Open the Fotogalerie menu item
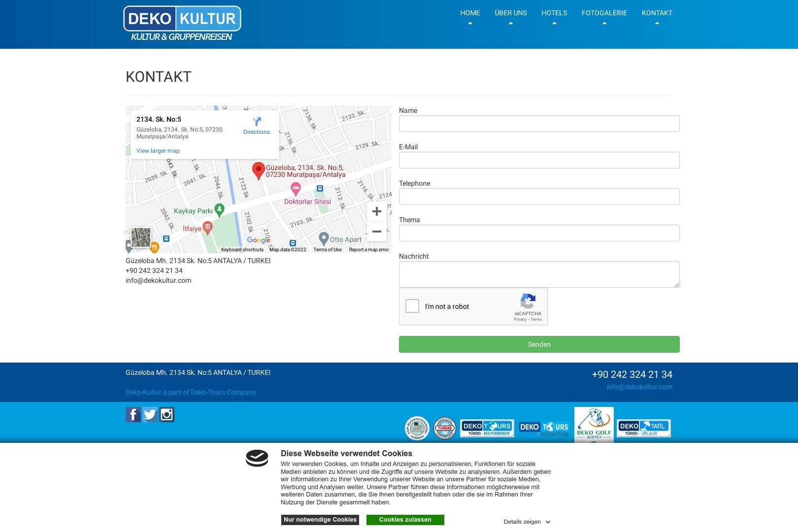 click(604, 13)
